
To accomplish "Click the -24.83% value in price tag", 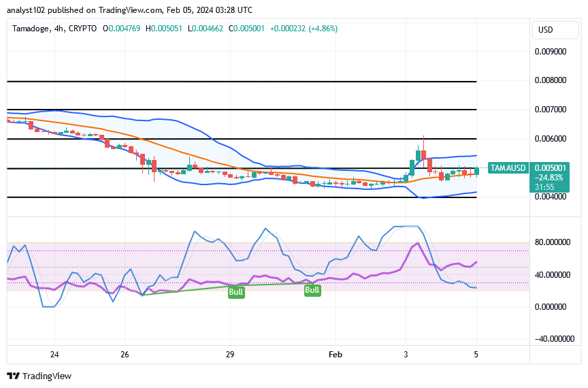I will pos(549,178).
